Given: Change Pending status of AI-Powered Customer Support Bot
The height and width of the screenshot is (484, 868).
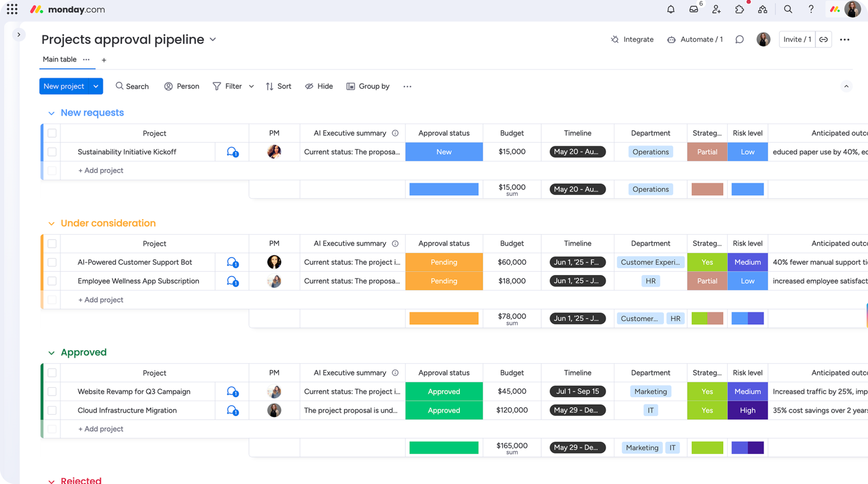Looking at the screenshot, I should (444, 262).
